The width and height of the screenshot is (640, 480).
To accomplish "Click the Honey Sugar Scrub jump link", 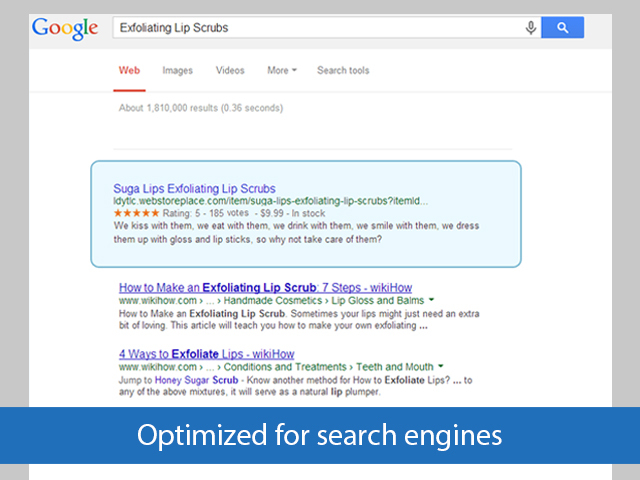I will [196, 380].
